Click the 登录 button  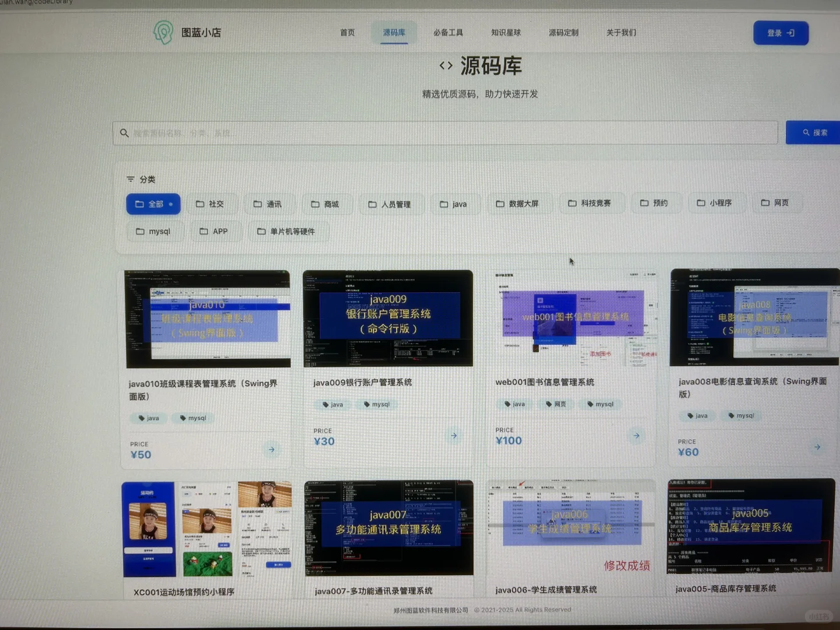click(x=780, y=33)
